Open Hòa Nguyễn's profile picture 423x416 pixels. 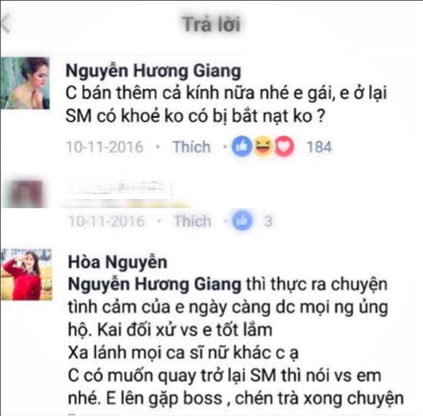coord(26,274)
